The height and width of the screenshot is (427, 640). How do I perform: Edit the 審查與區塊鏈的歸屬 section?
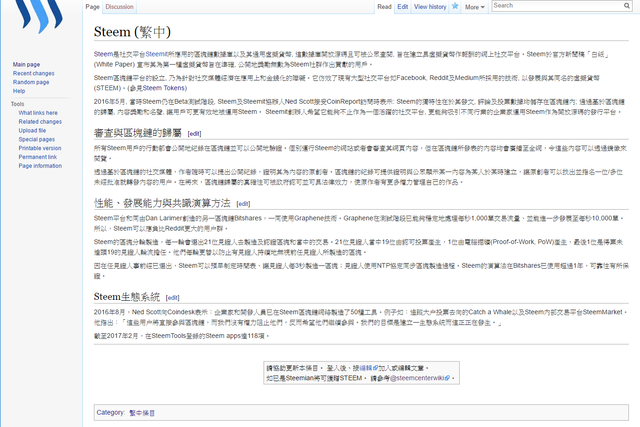(194, 133)
